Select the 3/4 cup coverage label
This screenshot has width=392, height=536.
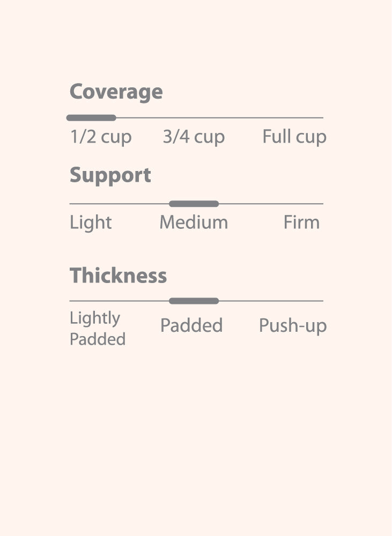pos(194,137)
